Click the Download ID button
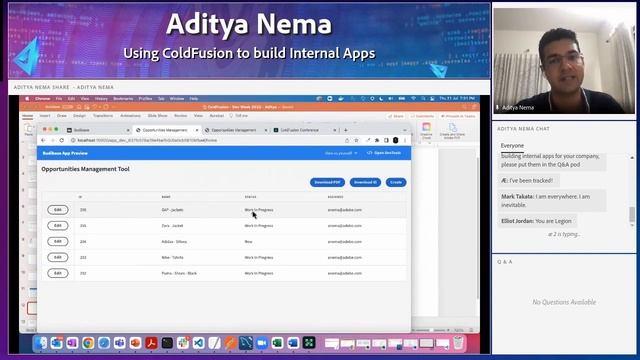Viewport: 640px width, 360px height. [x=365, y=182]
